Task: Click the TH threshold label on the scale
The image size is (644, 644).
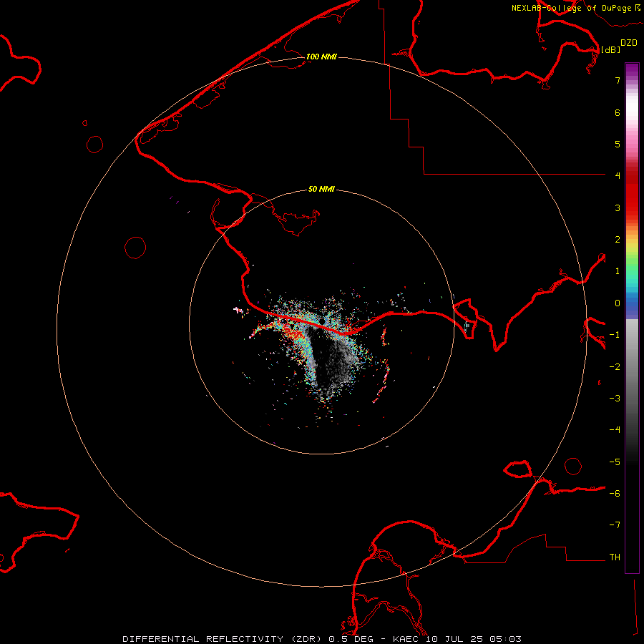Action: [615, 557]
